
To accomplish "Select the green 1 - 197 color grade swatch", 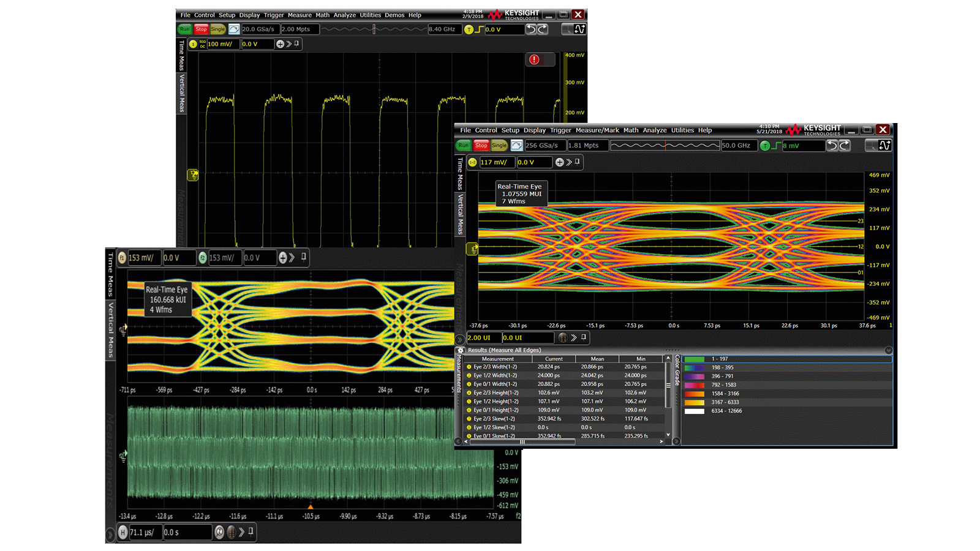I will point(695,359).
